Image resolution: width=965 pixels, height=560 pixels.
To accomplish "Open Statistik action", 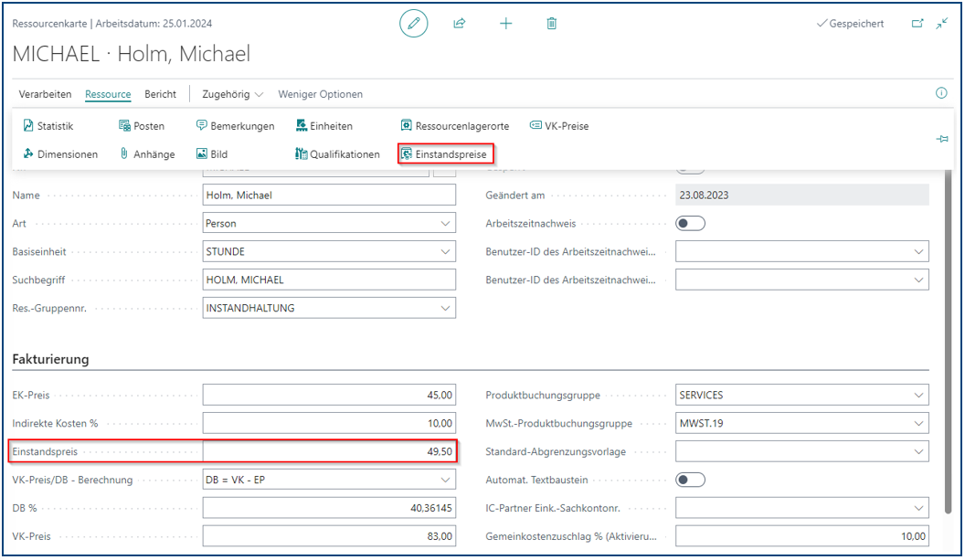I will pos(48,125).
